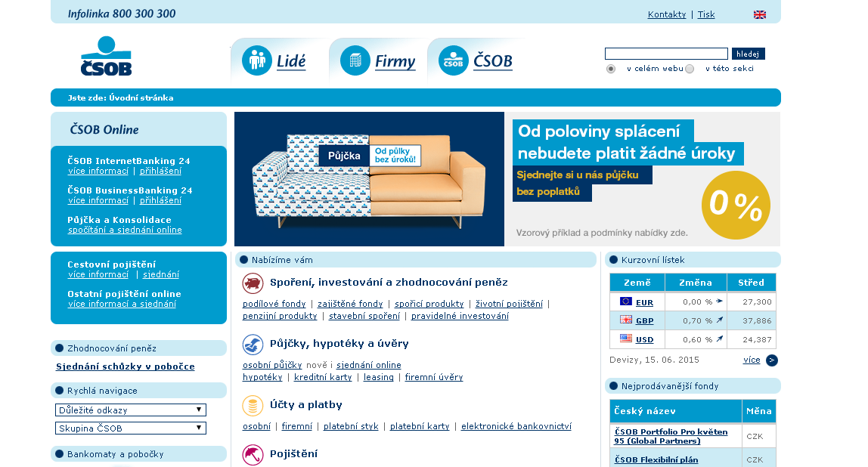Image resolution: width=868 pixels, height=467 pixels.
Task: Click the USD currency link
Action: click(x=644, y=340)
